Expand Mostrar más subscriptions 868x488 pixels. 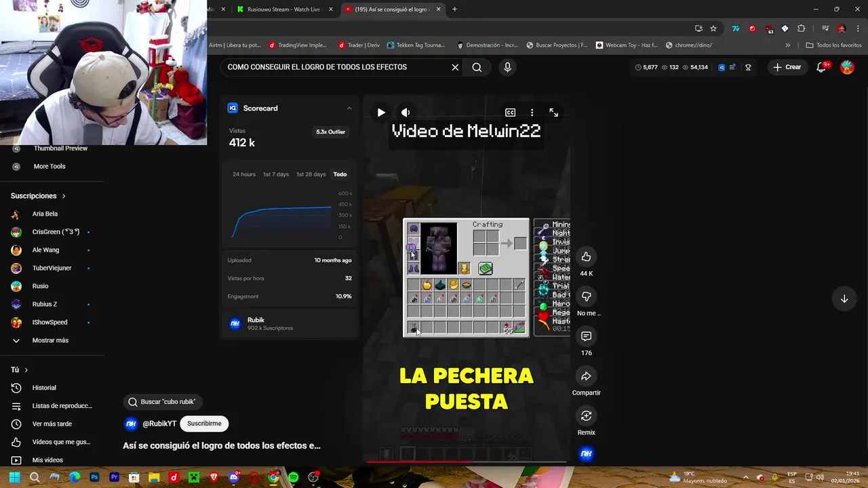(x=52, y=340)
